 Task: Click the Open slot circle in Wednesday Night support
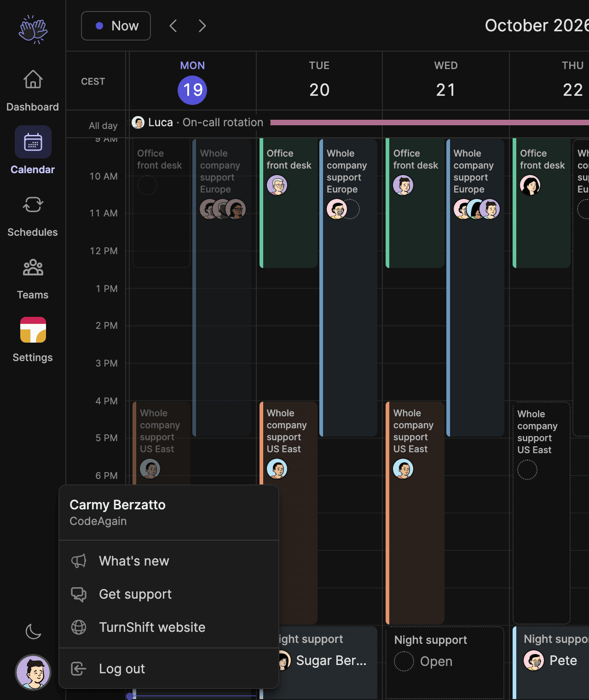pyautogui.click(x=404, y=661)
